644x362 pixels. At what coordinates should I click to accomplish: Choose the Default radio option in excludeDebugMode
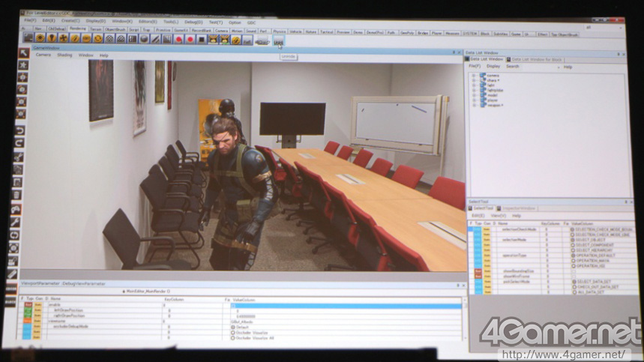coord(232,327)
